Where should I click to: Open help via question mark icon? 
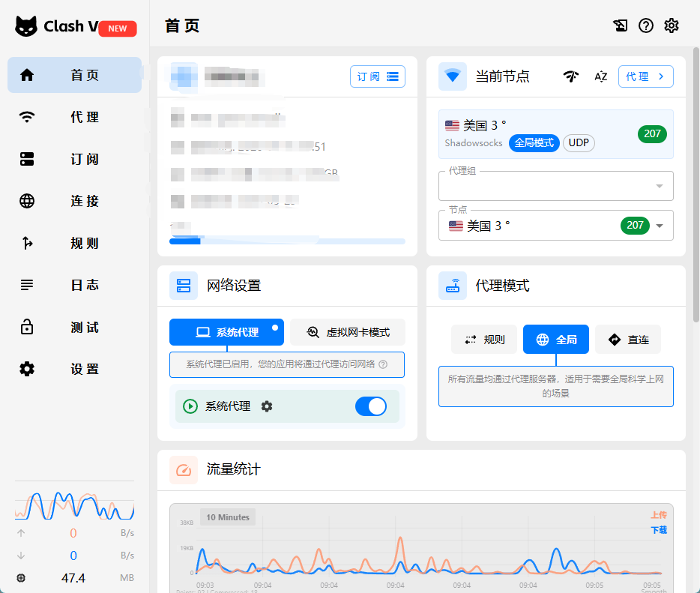coord(645,26)
